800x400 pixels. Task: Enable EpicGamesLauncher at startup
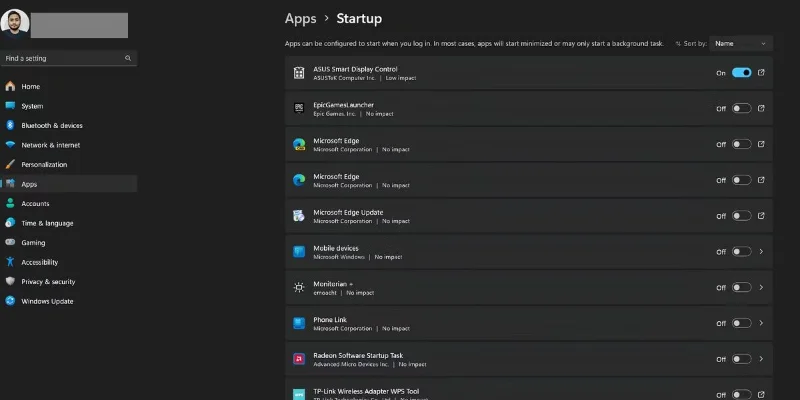pos(741,109)
